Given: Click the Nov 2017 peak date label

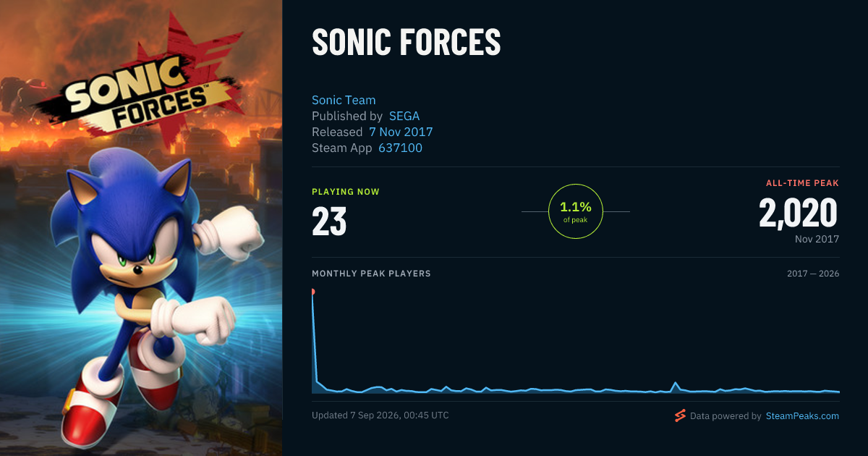Looking at the screenshot, I should tap(817, 238).
